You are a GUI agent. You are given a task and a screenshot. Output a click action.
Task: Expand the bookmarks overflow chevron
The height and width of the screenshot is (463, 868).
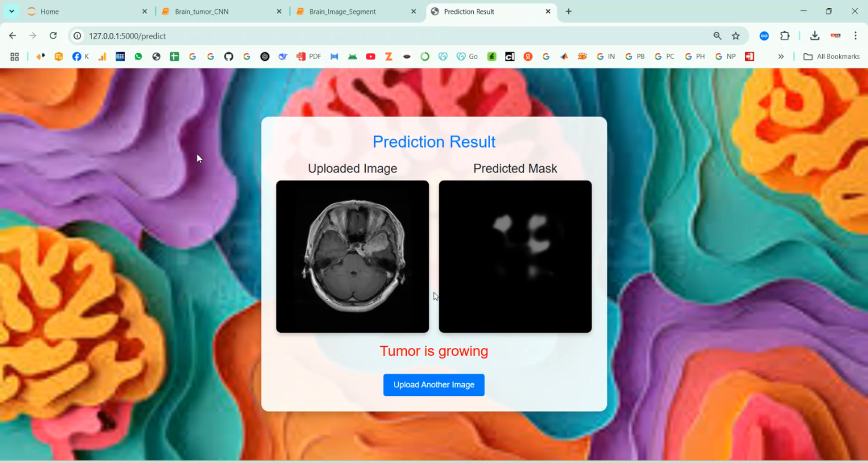pos(781,56)
